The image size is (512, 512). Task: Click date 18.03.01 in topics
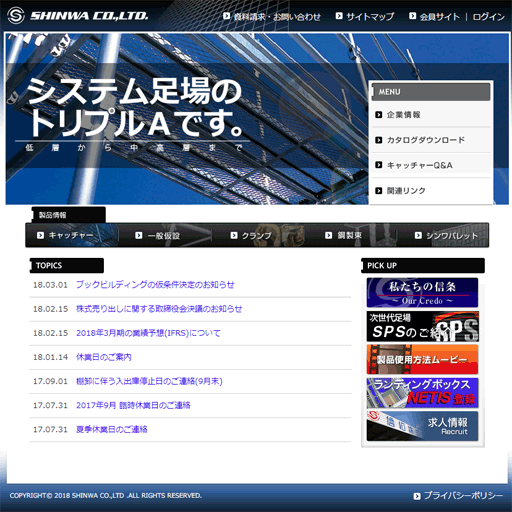pyautogui.click(x=50, y=285)
